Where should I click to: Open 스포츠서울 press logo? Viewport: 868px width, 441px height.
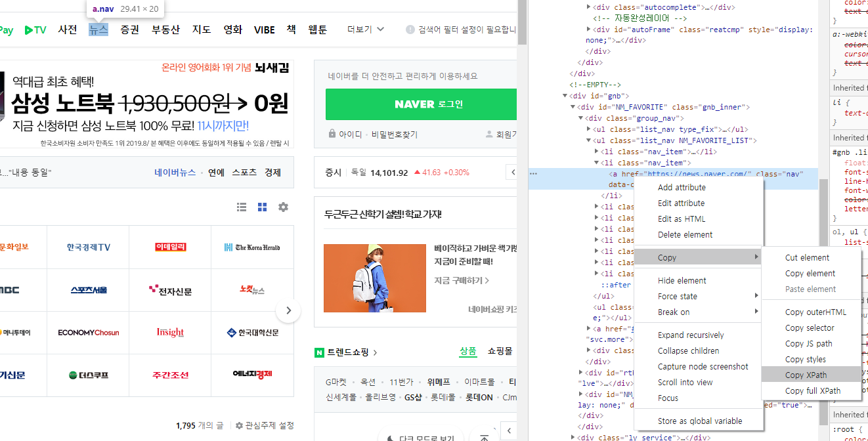pyautogui.click(x=89, y=289)
